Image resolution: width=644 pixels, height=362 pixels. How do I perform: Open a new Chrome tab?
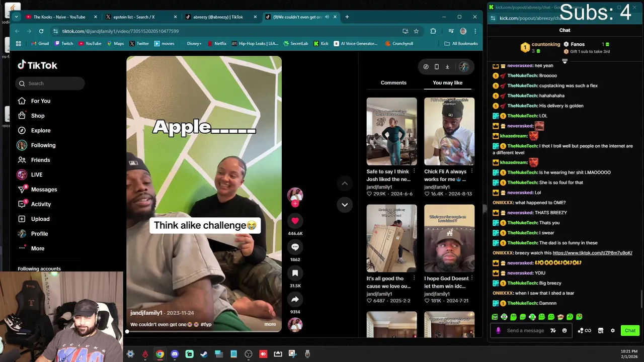[x=347, y=17]
